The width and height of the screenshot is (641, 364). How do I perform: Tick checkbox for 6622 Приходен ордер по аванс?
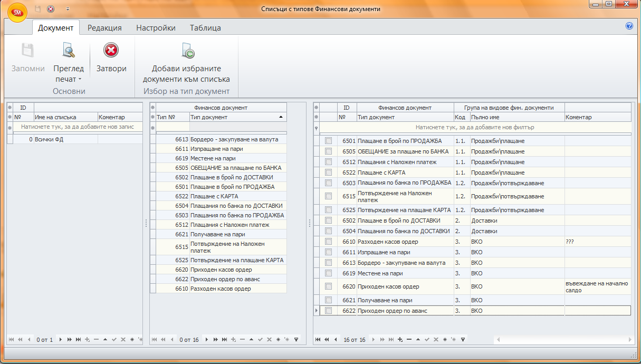(x=328, y=311)
